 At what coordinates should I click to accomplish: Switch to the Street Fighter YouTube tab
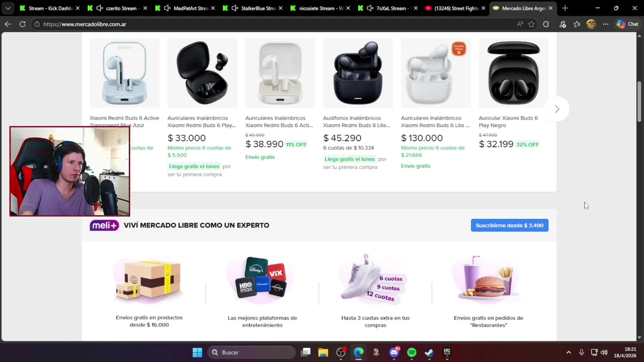pyautogui.click(x=456, y=8)
